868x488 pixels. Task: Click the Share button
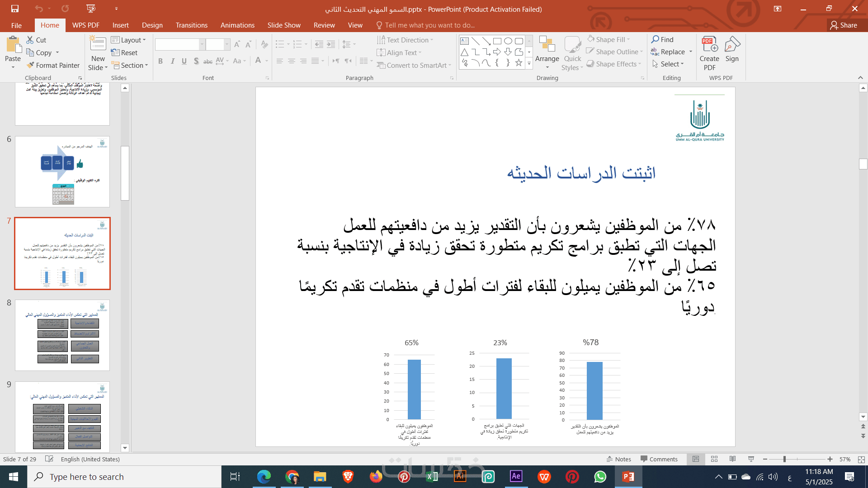click(x=844, y=25)
